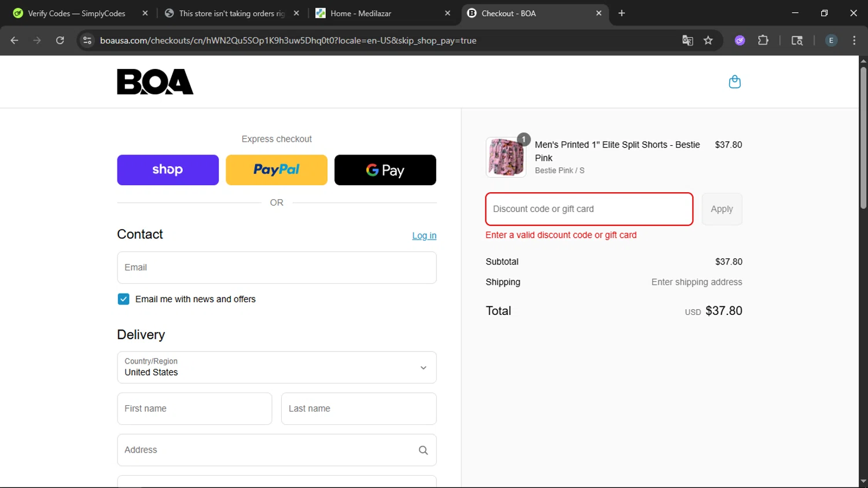Click 'Enter a valid discount code' error text
Viewport: 868px width, 488px height.
point(561,235)
